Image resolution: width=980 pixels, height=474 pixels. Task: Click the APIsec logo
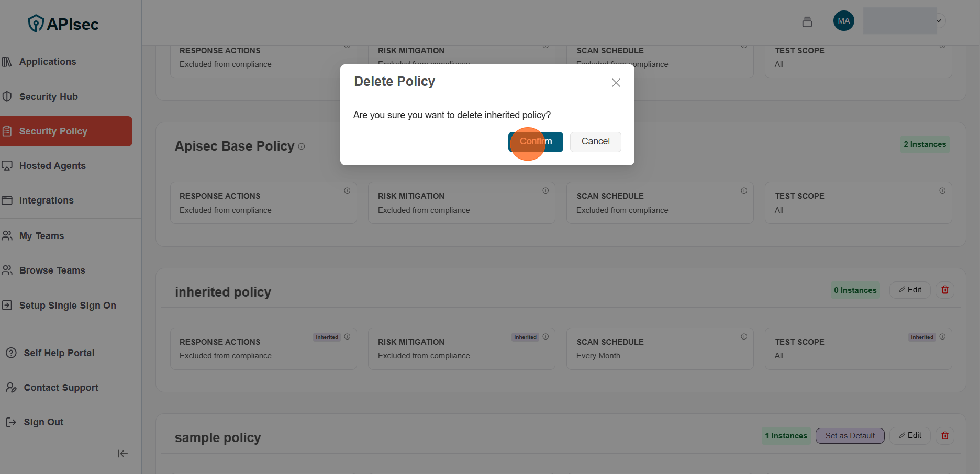[63, 23]
